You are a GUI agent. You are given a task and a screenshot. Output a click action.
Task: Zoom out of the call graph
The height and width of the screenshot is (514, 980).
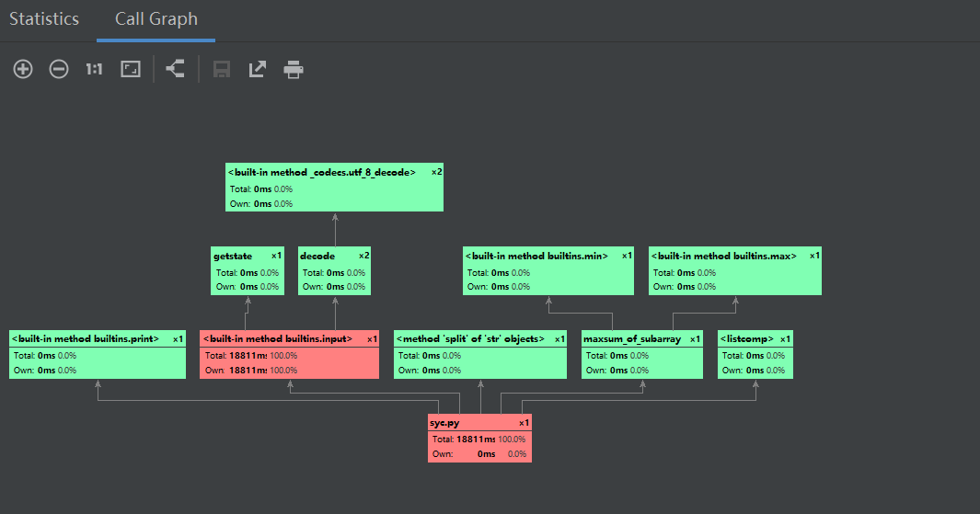tap(59, 69)
